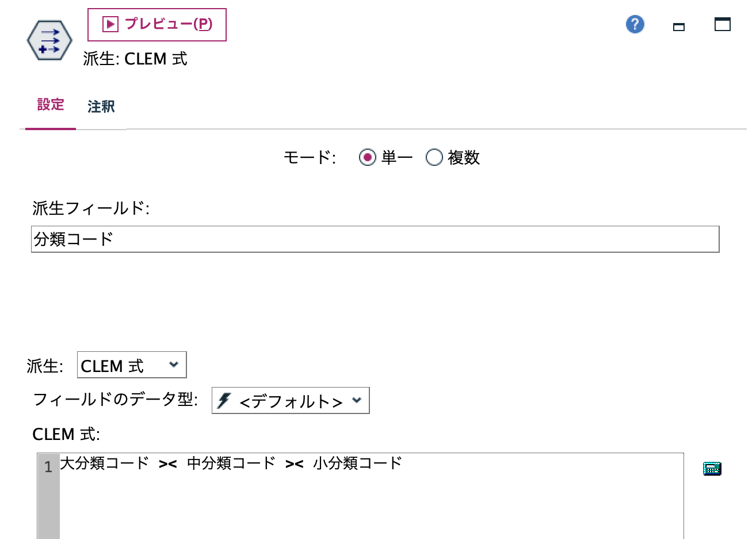Select the 複数 mode radio button
This screenshot has width=756, height=539.
click(x=435, y=157)
